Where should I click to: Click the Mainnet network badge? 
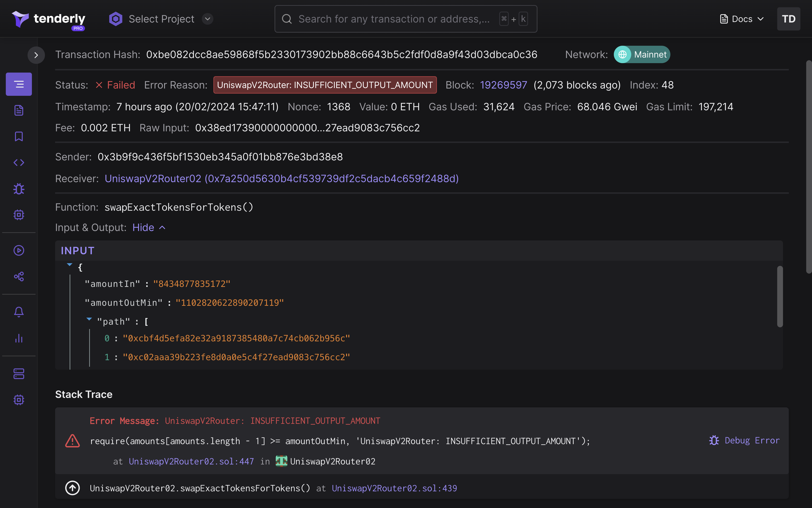[x=642, y=54]
